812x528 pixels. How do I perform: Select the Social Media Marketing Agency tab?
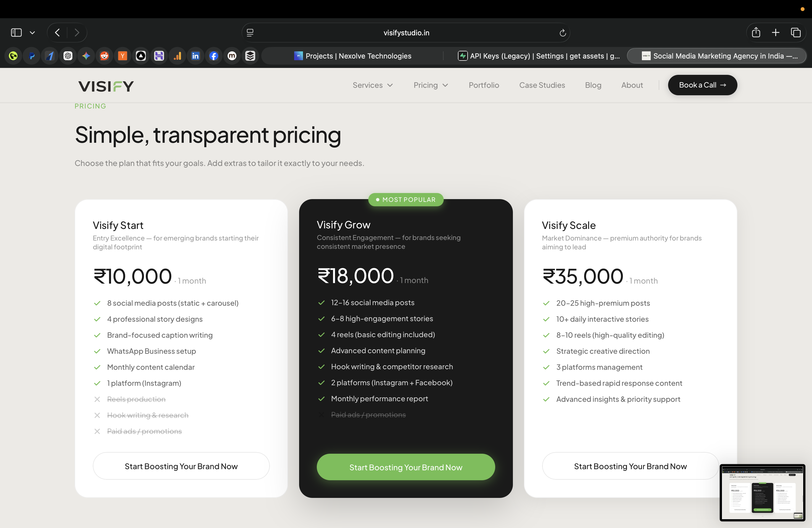(717, 56)
